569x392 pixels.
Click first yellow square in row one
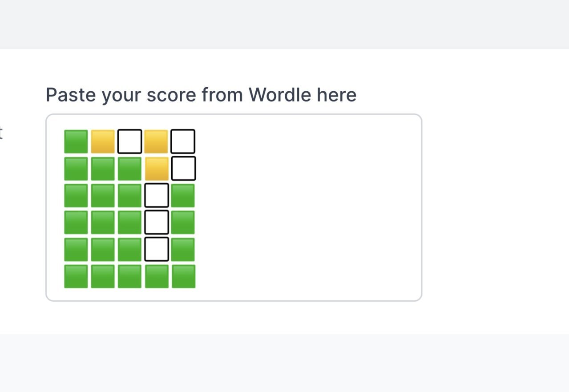[x=103, y=141]
